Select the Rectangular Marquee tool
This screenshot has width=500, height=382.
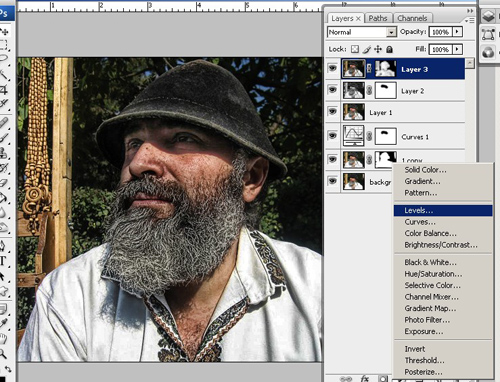[4, 44]
